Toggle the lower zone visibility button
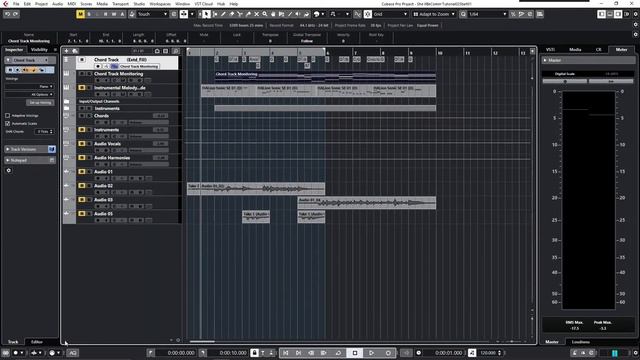 (x=610, y=14)
